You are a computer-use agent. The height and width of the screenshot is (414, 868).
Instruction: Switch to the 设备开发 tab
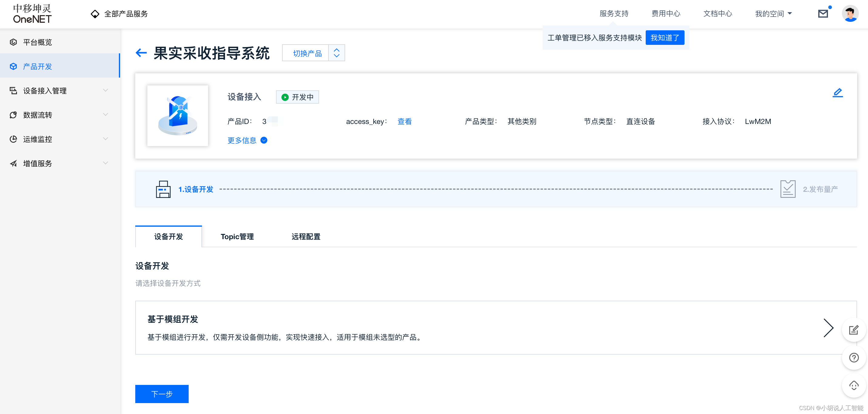169,236
